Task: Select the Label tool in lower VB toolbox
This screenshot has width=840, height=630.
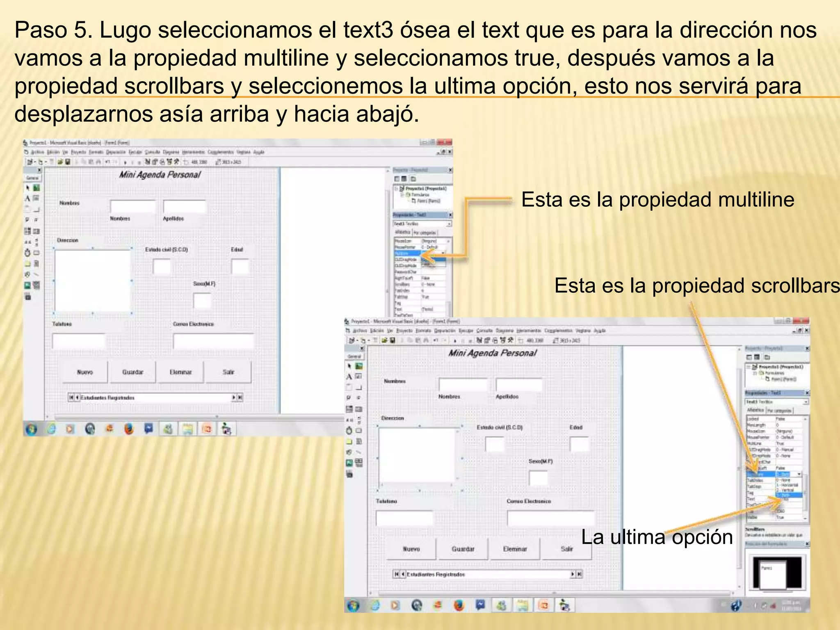Action: click(x=349, y=377)
